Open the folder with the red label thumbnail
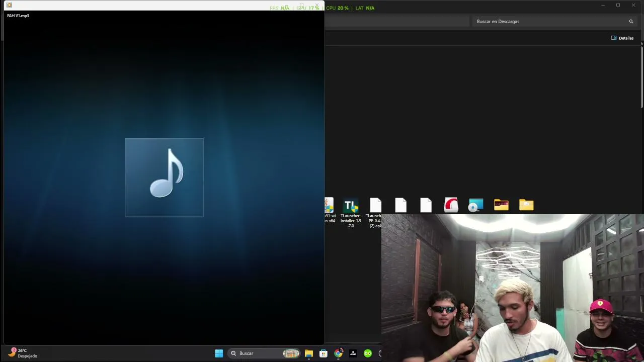Screen dimensions: 644x362 pos(501,205)
